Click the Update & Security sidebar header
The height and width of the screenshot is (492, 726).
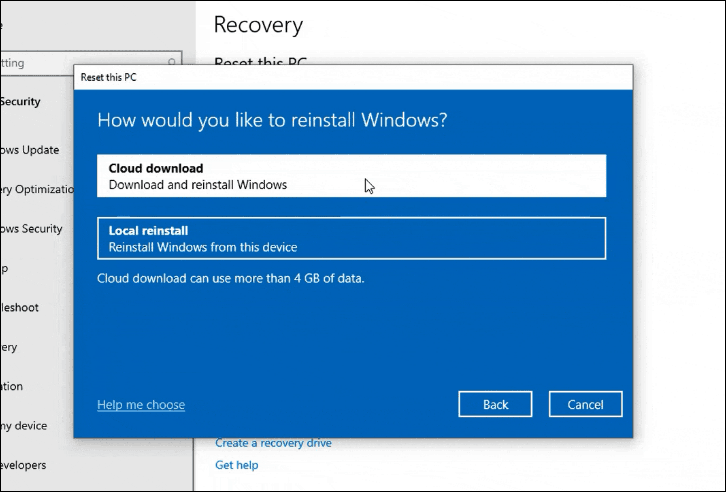coord(20,101)
